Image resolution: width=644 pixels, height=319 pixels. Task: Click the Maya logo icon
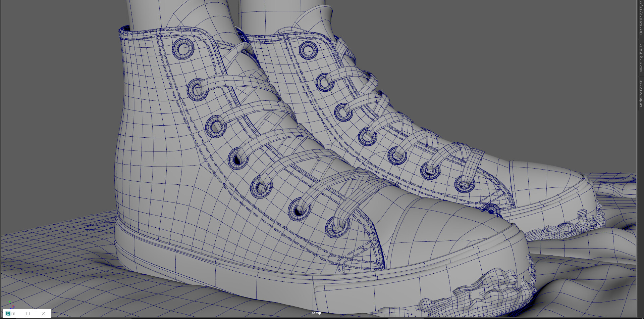coord(8,314)
